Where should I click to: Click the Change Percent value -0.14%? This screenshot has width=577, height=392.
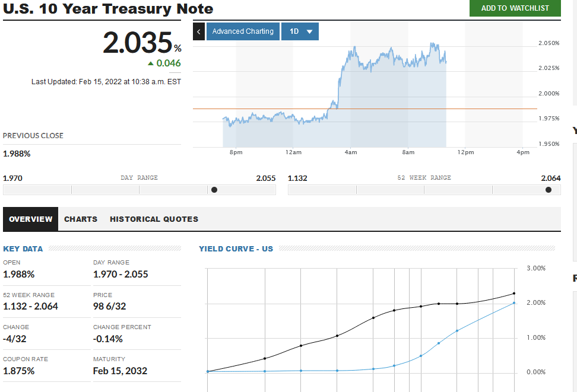click(x=108, y=339)
